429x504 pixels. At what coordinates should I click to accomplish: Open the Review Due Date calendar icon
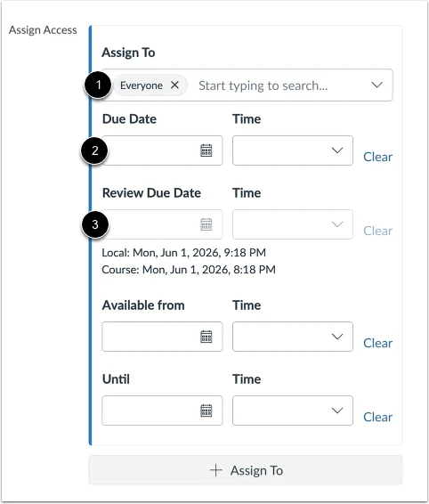206,224
